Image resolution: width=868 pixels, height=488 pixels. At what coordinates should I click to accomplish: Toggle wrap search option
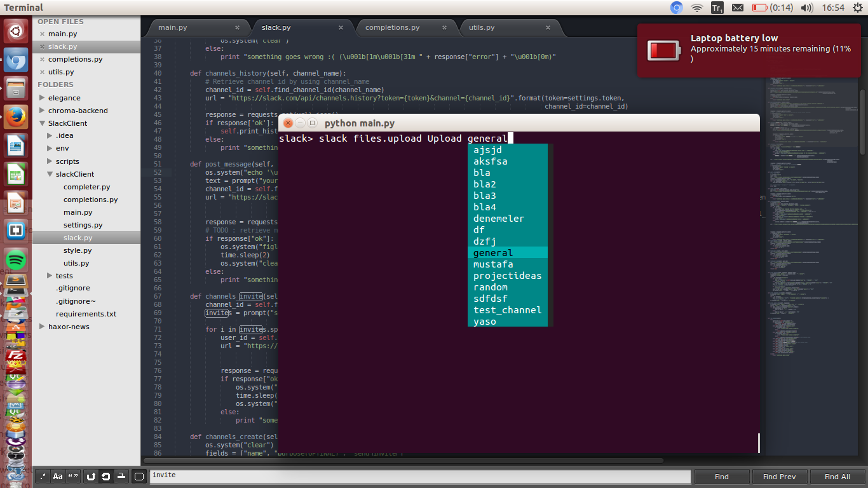click(106, 476)
